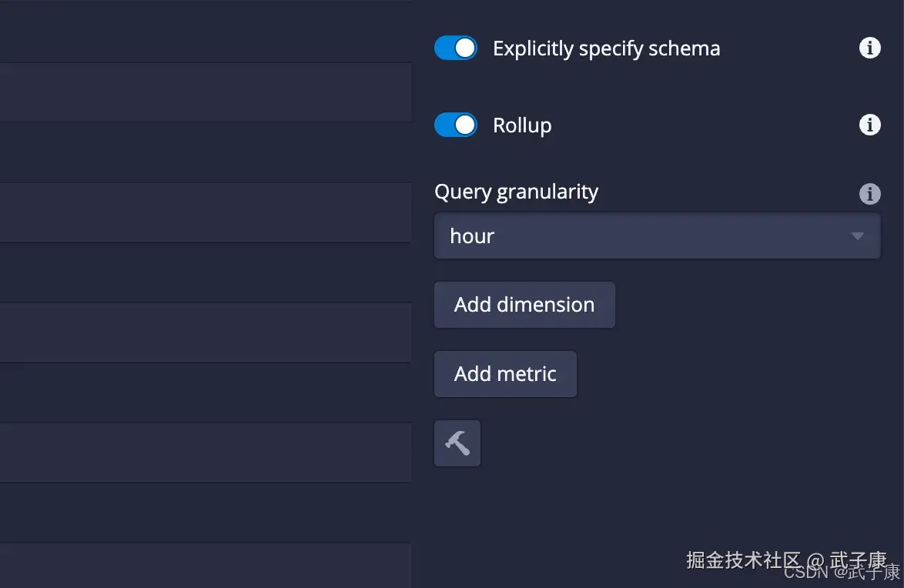The height and width of the screenshot is (588, 904).
Task: Select table row left of hour dropdown
Action: click(205, 212)
